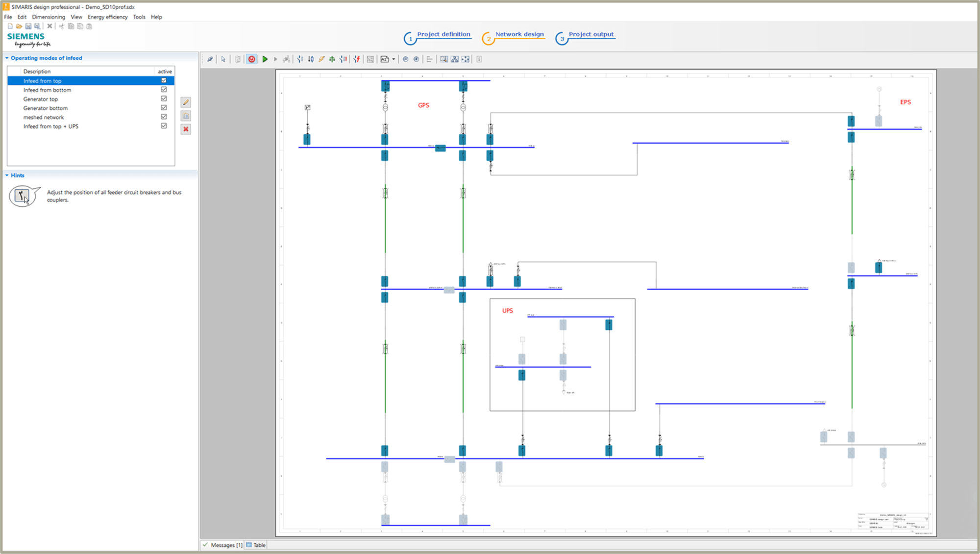Click the red X delete icon for operating modes
Screen dimensions: 980x554
186,129
